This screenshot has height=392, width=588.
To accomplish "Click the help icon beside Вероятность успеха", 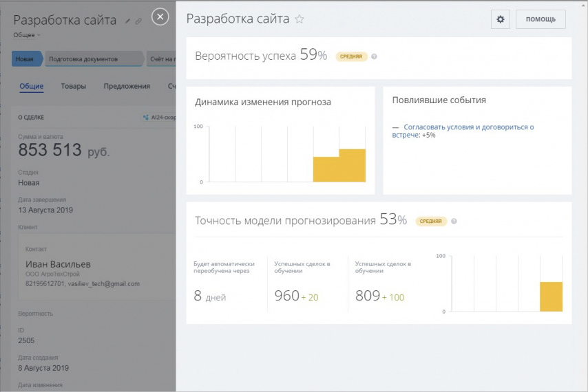I will coord(375,56).
